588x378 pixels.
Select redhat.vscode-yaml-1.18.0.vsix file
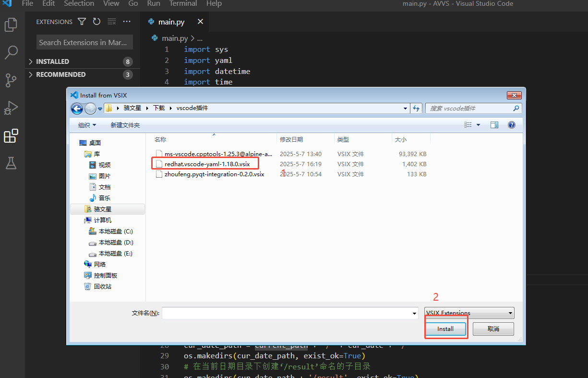tap(207, 164)
